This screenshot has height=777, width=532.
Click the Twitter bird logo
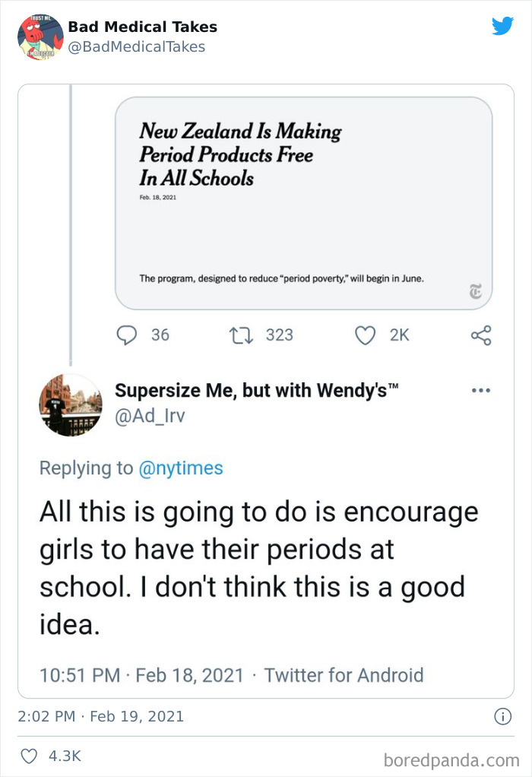coord(503,25)
